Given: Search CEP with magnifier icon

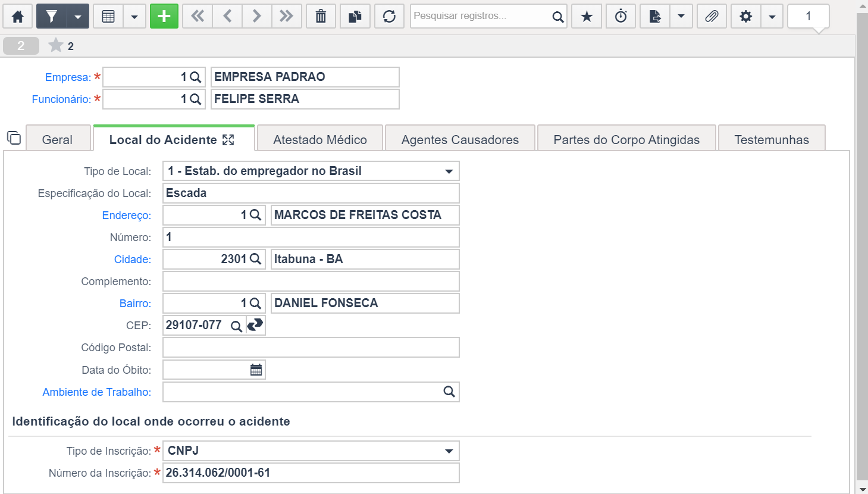Looking at the screenshot, I should click(236, 326).
